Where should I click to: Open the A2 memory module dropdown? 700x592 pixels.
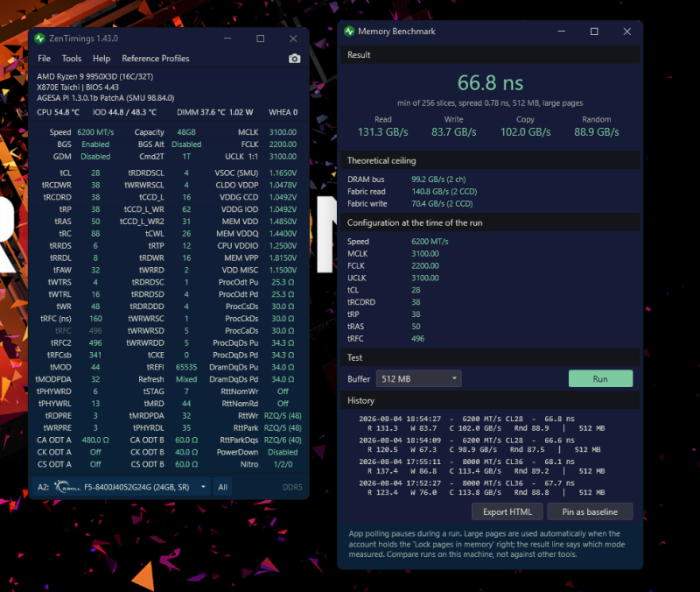(x=121, y=487)
